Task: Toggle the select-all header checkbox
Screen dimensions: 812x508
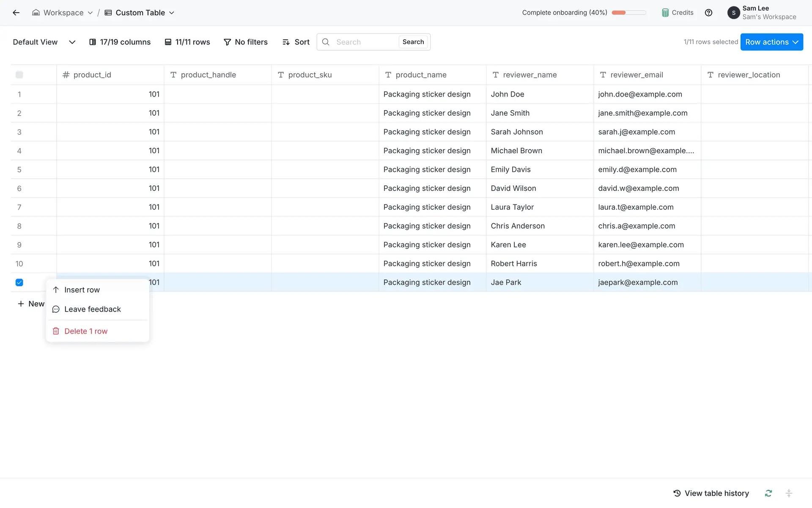Action: (19, 75)
